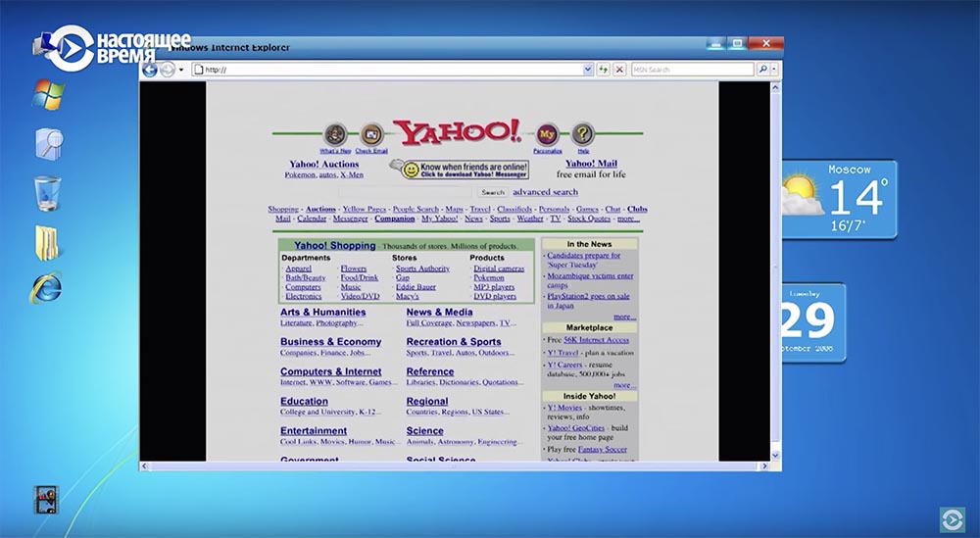Click the Windows logo desktop icon
The image size is (980, 538).
point(48,96)
